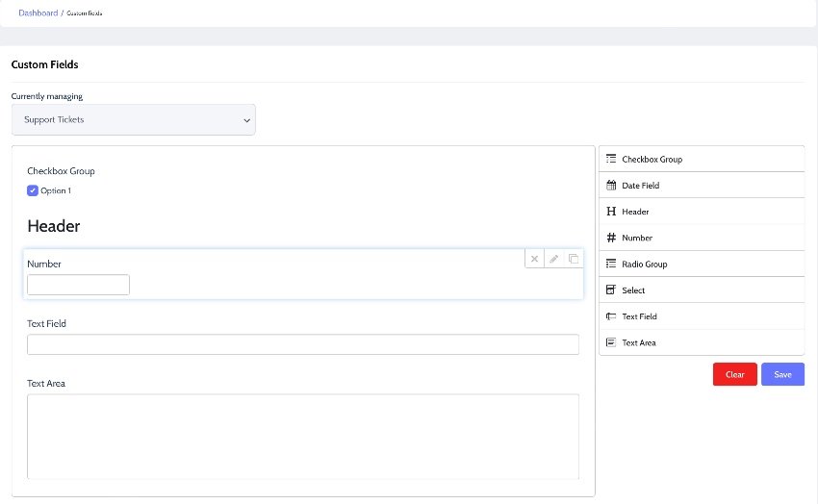Click inside the Text Area box
This screenshot has width=818, height=504.
click(303, 437)
